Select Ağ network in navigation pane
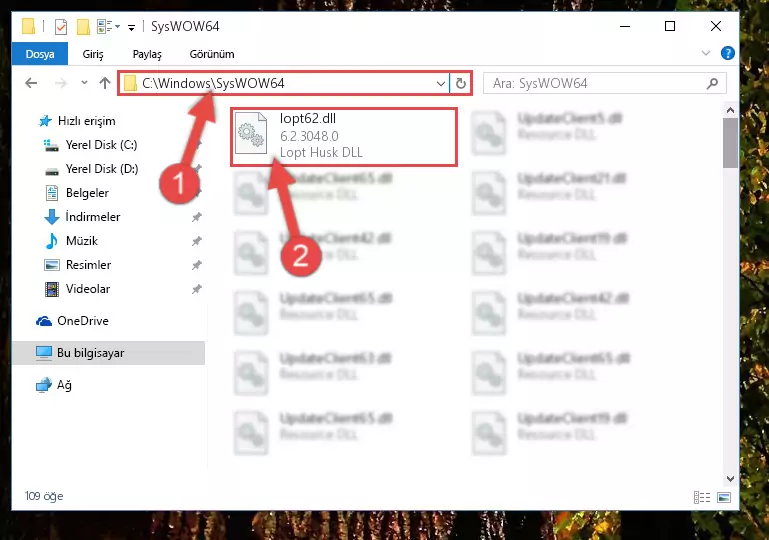 [54, 385]
